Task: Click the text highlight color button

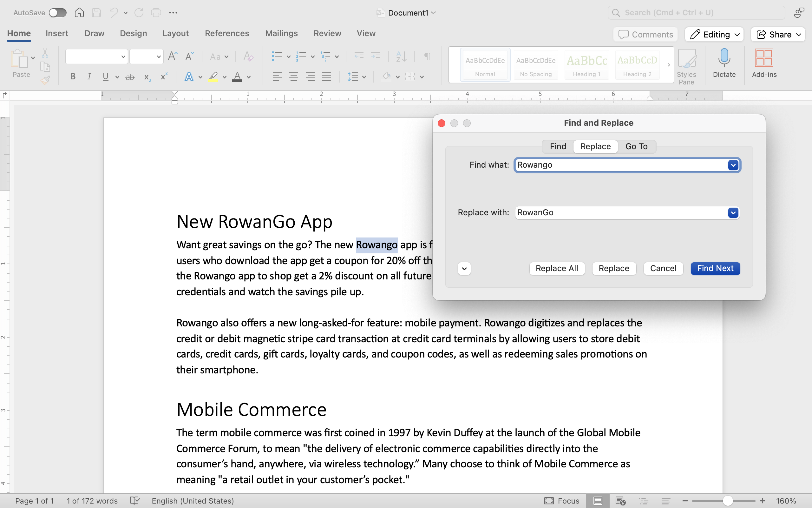Action: coord(213,77)
